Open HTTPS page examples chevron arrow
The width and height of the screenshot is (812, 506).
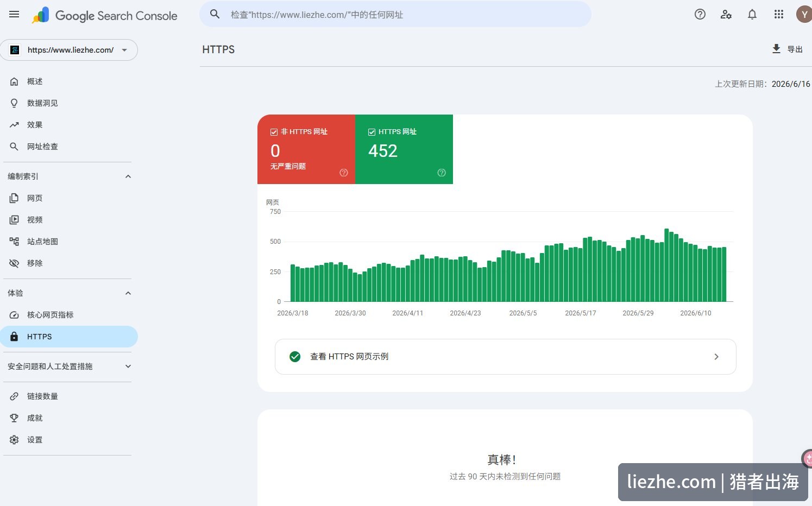(716, 357)
